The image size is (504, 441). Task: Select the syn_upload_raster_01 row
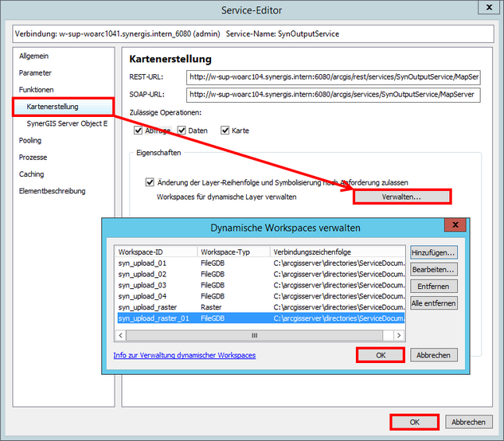(260, 318)
